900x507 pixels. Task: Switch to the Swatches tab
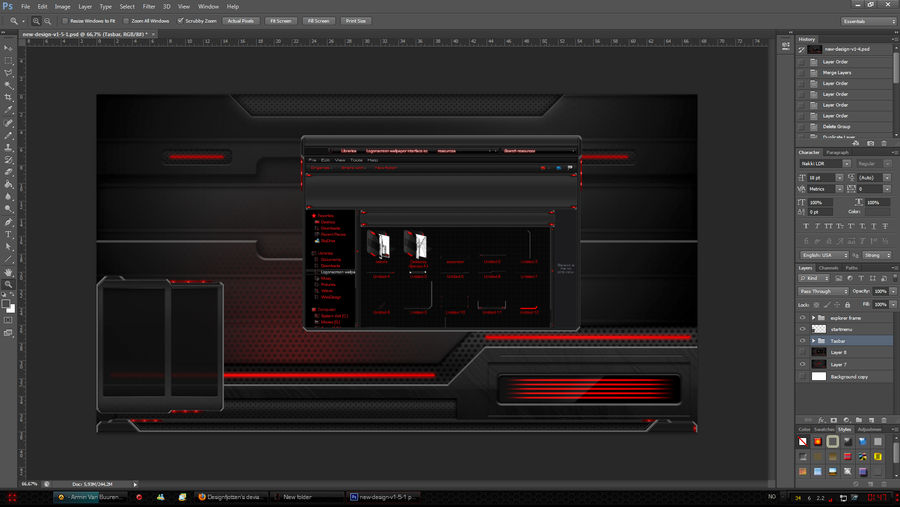824,429
